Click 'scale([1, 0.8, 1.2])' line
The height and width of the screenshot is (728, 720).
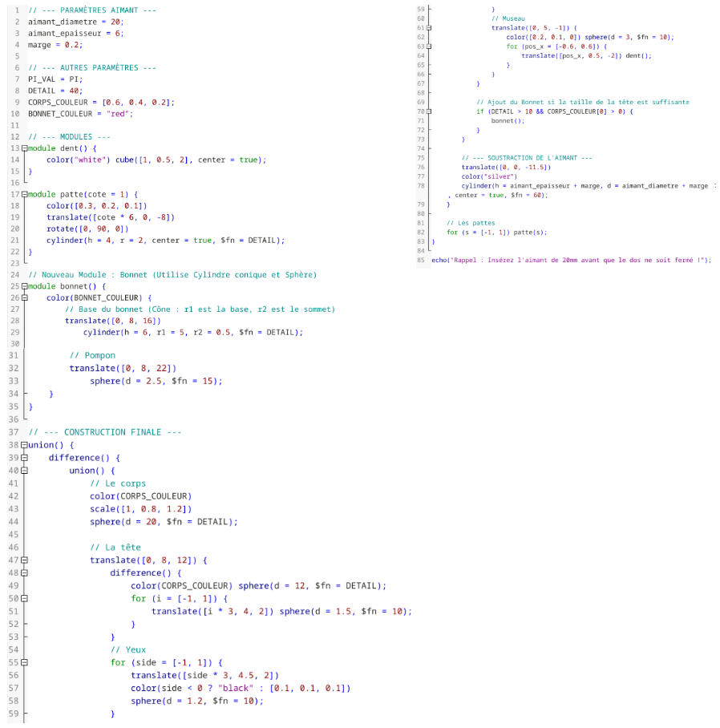click(x=140, y=509)
